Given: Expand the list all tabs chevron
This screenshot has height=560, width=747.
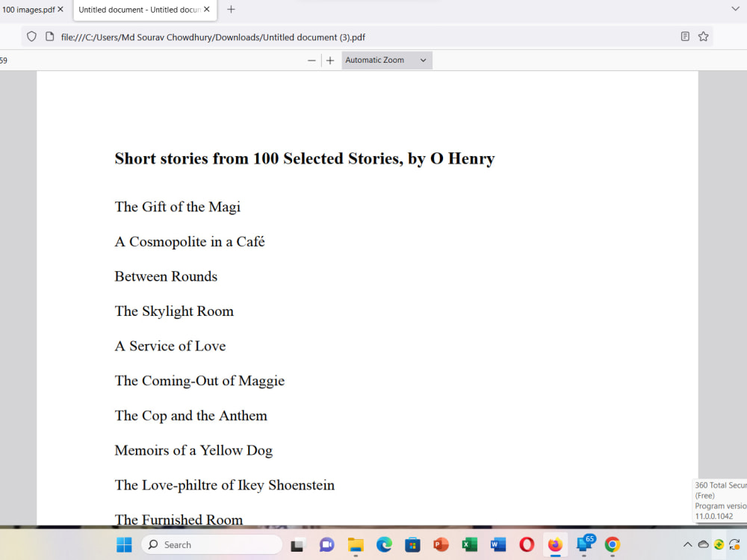Looking at the screenshot, I should coord(735,8).
